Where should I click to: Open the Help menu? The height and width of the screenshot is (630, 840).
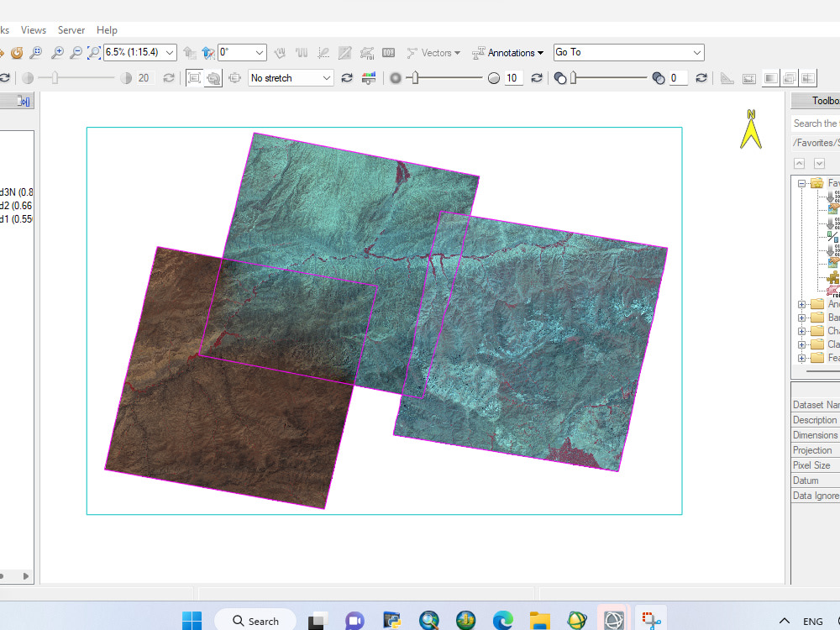pos(107,30)
